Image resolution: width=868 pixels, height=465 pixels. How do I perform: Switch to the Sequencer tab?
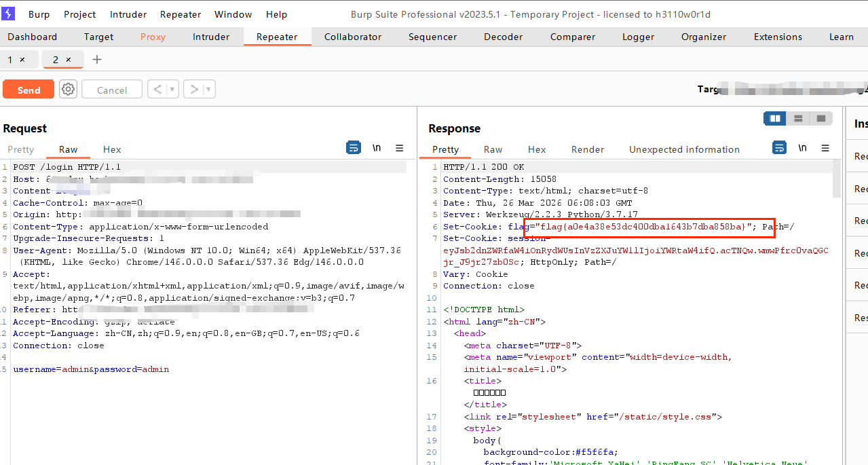433,37
